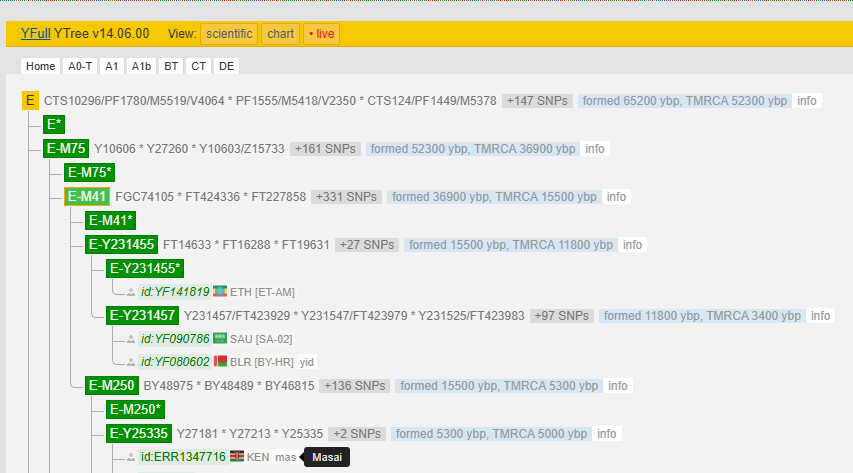Select the E-M250 branch node
853x473 pixels.
[112, 386]
